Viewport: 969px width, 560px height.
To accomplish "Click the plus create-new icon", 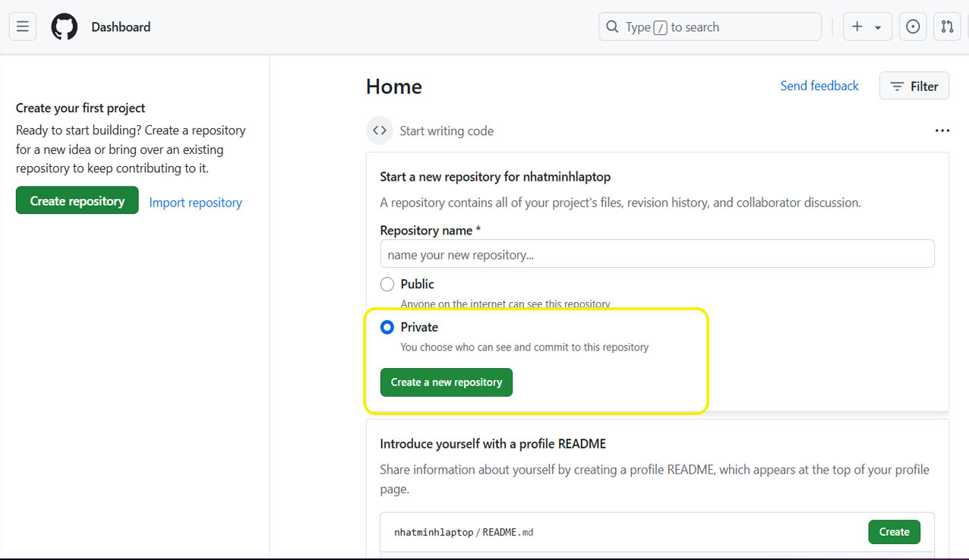I will [x=857, y=27].
